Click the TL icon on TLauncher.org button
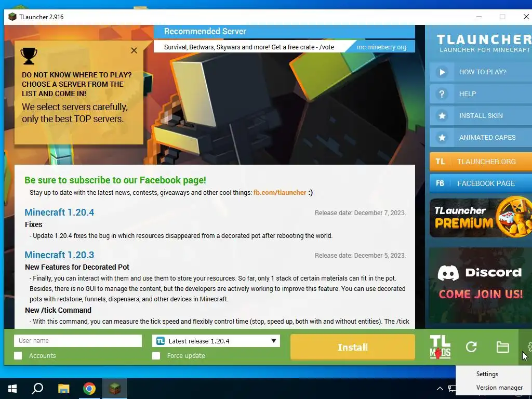Viewport: 532px width, 399px height. [x=440, y=162]
